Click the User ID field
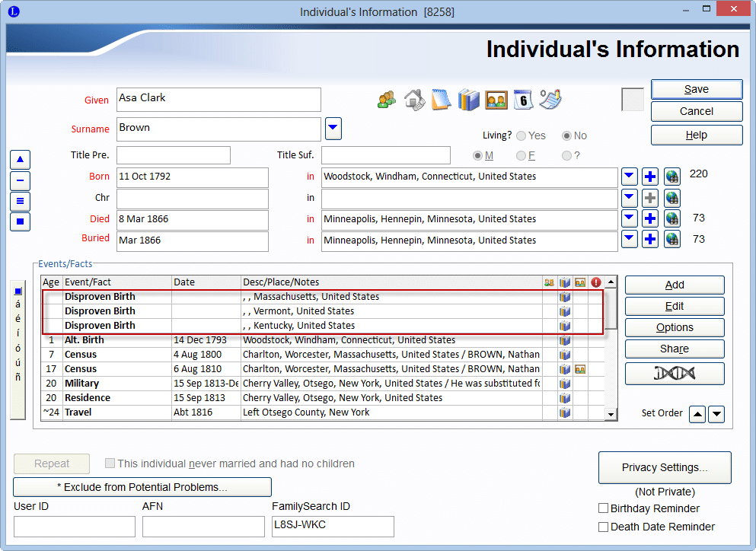The image size is (756, 551). pos(75,527)
